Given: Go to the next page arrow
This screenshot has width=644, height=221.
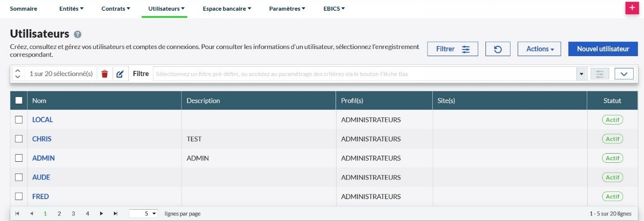Looking at the screenshot, I should tap(102, 214).
